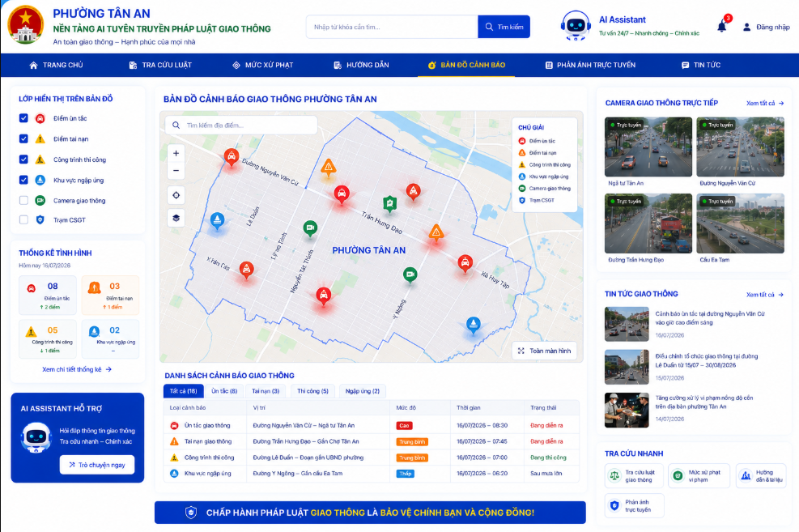The height and width of the screenshot is (532, 799).
Task: Select the Khu vực ngập úng alert row
Action: pos(371,474)
